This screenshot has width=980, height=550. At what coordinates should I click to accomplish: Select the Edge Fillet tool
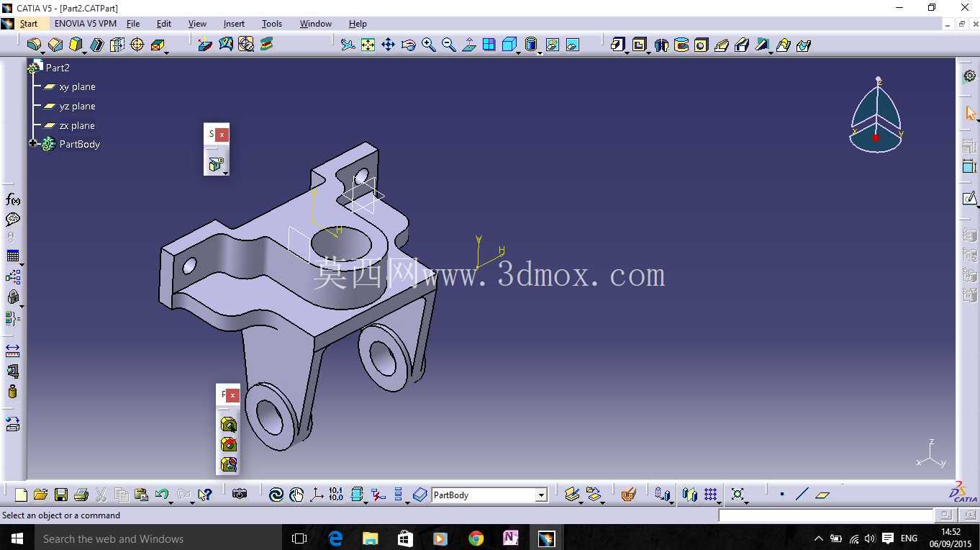pos(34,45)
